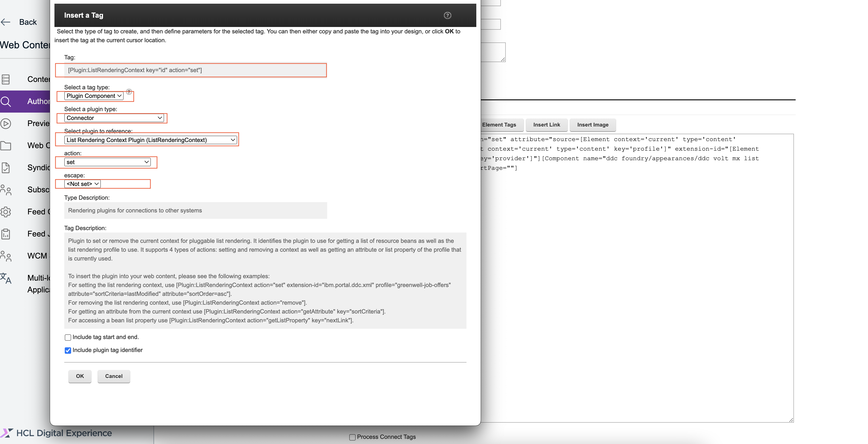
Task: Click the Feed Jobs clipboard icon
Action: (6, 234)
